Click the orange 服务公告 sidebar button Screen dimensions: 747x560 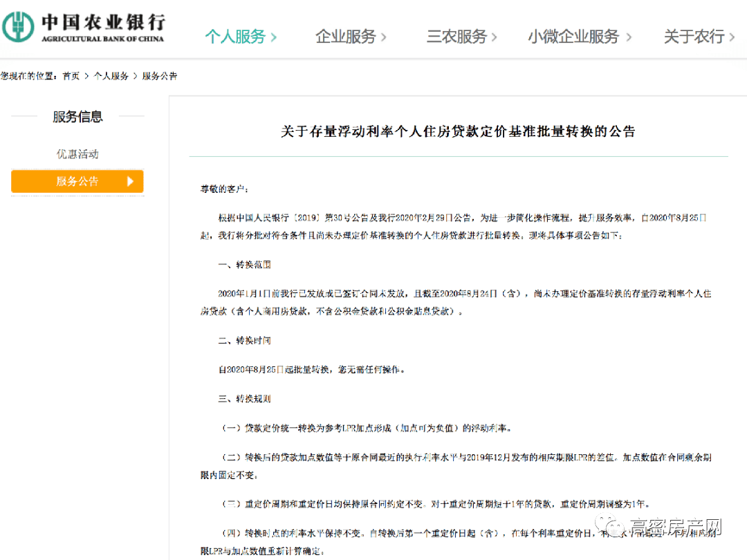pyautogui.click(x=77, y=181)
